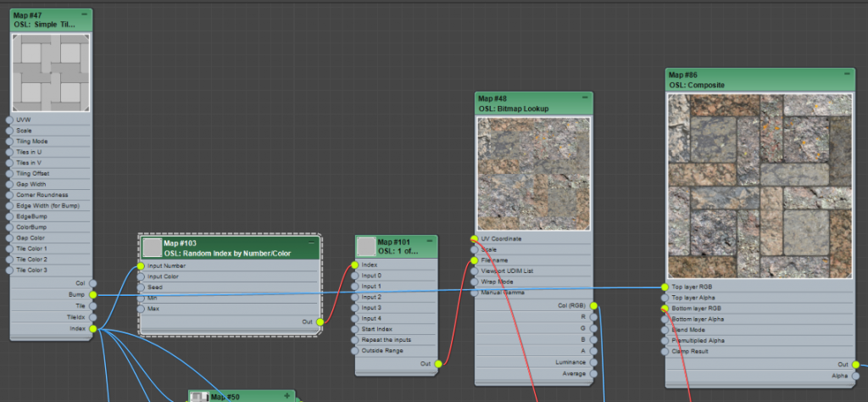Select the Map #86 composite preview thumbnail
This screenshot has width=868, height=402.
(x=758, y=184)
